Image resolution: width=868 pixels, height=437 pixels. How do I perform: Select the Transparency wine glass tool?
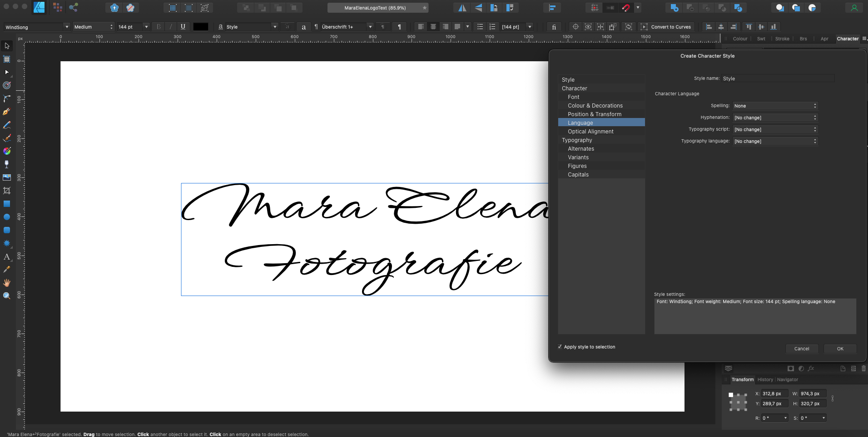point(7,164)
